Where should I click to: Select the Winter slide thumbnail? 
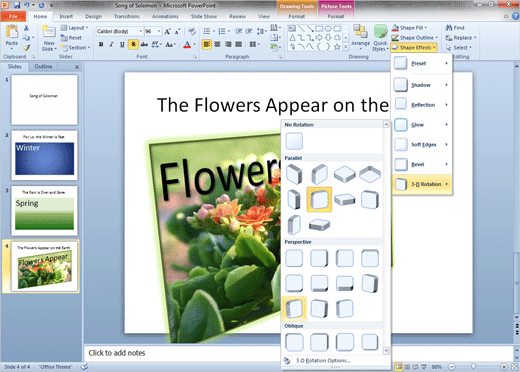coord(44,155)
